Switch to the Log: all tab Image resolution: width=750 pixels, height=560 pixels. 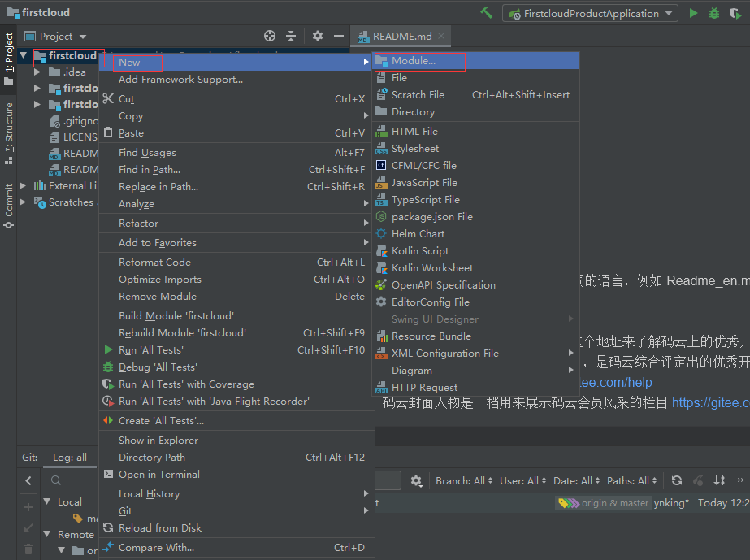[x=70, y=458]
